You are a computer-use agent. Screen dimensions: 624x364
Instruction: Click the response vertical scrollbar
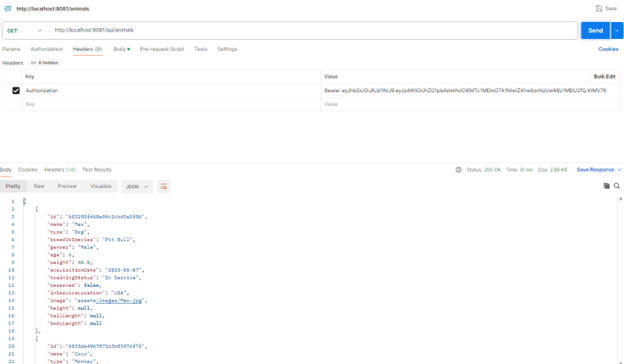pos(620,280)
